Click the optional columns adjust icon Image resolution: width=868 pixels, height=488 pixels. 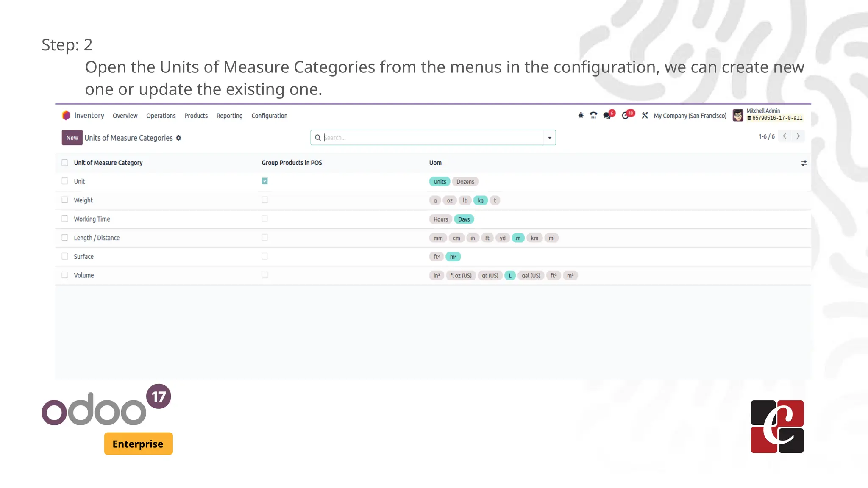pyautogui.click(x=804, y=163)
